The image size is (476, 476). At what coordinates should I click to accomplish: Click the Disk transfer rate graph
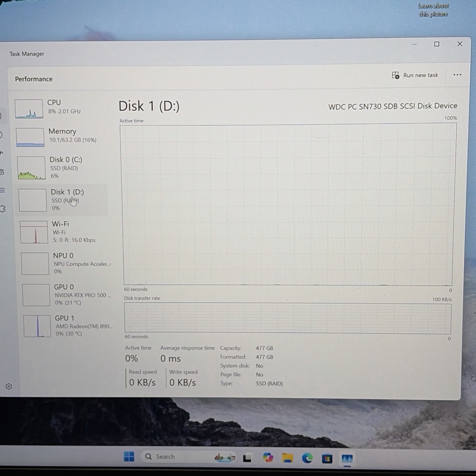tap(288, 318)
